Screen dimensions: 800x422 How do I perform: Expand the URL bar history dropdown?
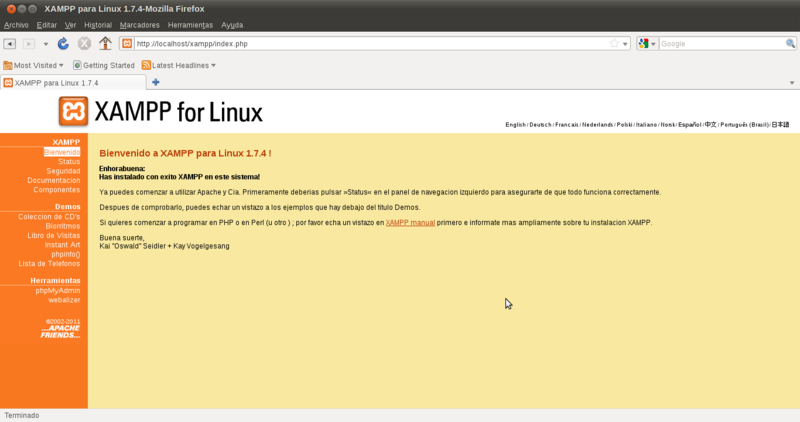(625, 44)
